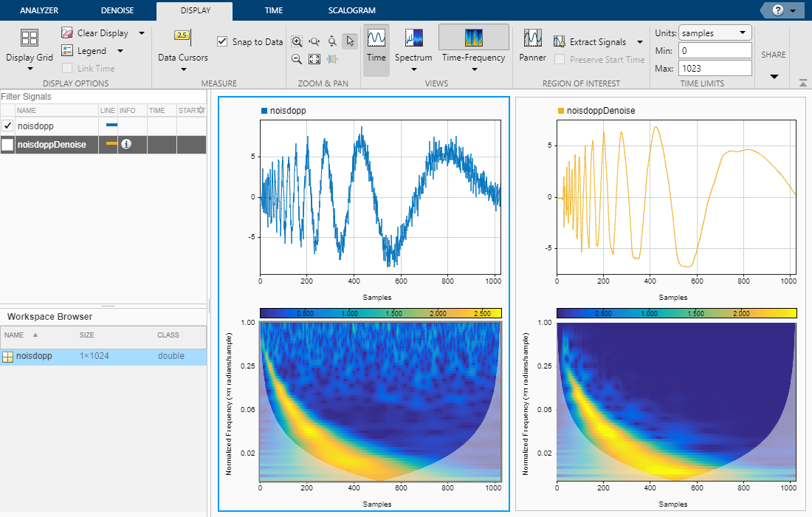Show info for noisdoppDenoise signal

click(x=126, y=145)
